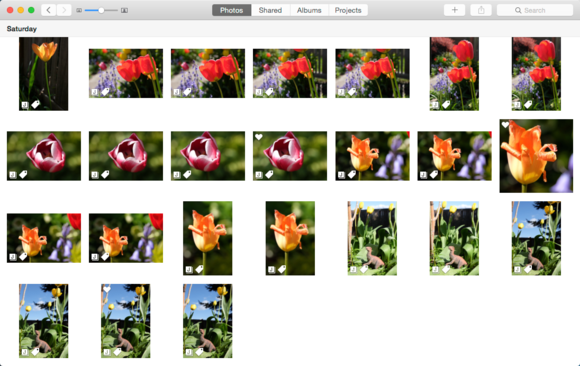Select the first pink tulip thumbnail

point(44,156)
